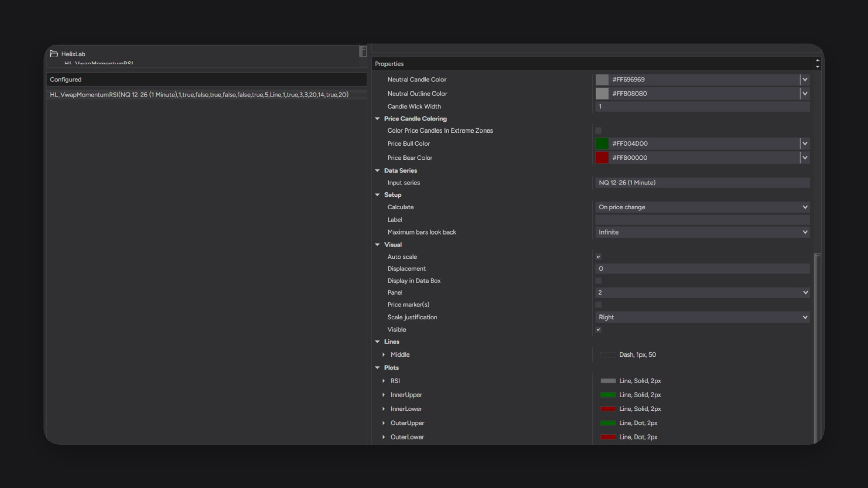Open the Neutral Outline Color dropdown
Screen dimensions: 868x488
coord(805,94)
